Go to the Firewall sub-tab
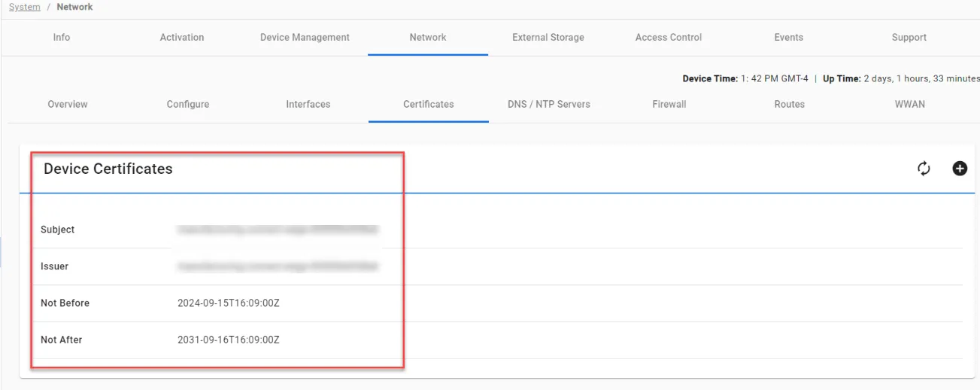 (669, 104)
